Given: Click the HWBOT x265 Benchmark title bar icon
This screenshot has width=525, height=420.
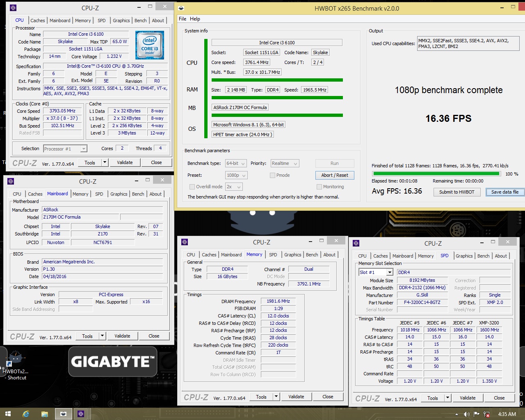Looking at the screenshot, I should pyautogui.click(x=181, y=8).
